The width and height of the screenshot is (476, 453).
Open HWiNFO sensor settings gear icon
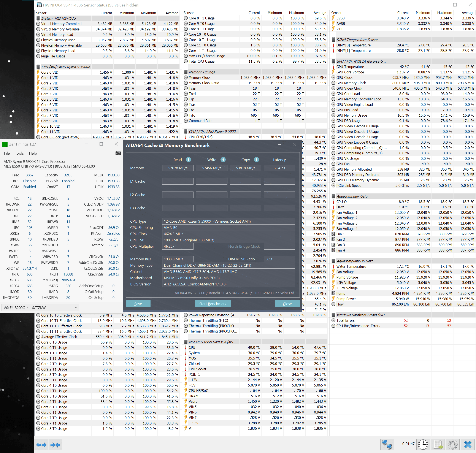point(453,445)
